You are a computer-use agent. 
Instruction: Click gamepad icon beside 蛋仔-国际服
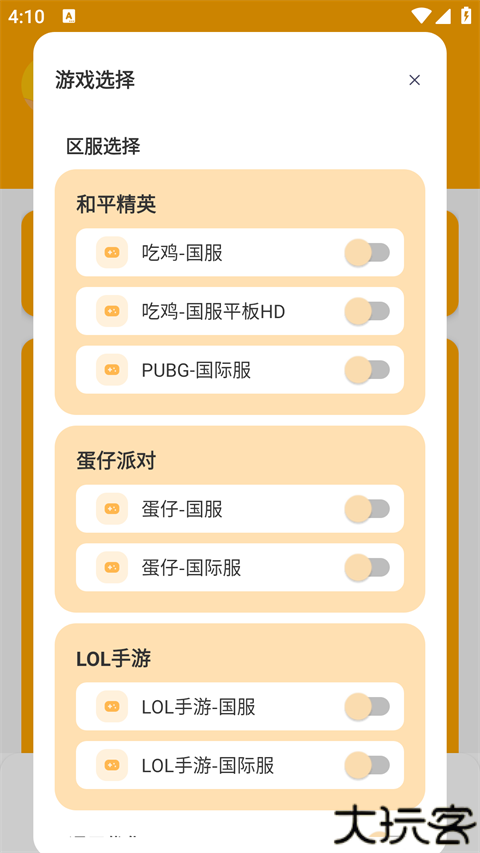(x=112, y=567)
